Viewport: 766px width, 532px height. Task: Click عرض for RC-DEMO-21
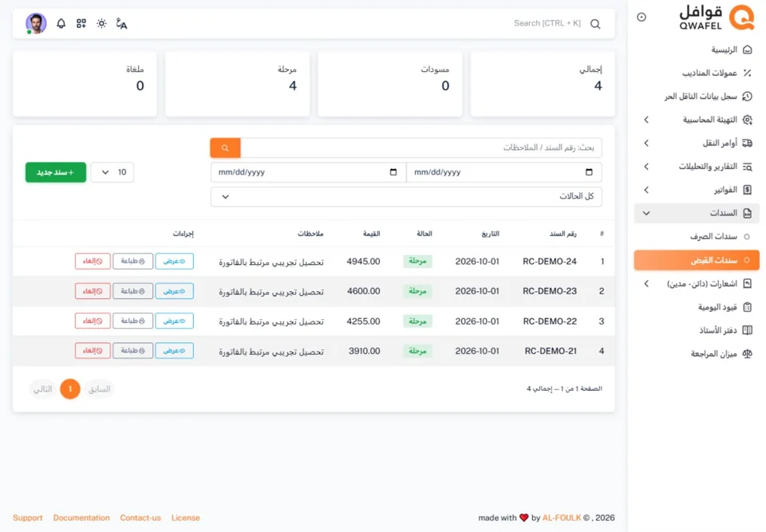(x=175, y=351)
